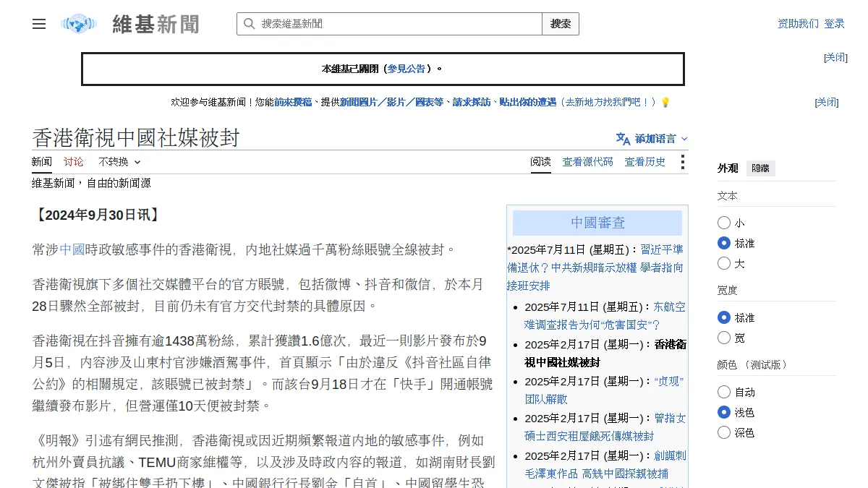This screenshot has width=868, height=488.
Task: Click the 隐藏 appearance button
Action: click(x=761, y=168)
